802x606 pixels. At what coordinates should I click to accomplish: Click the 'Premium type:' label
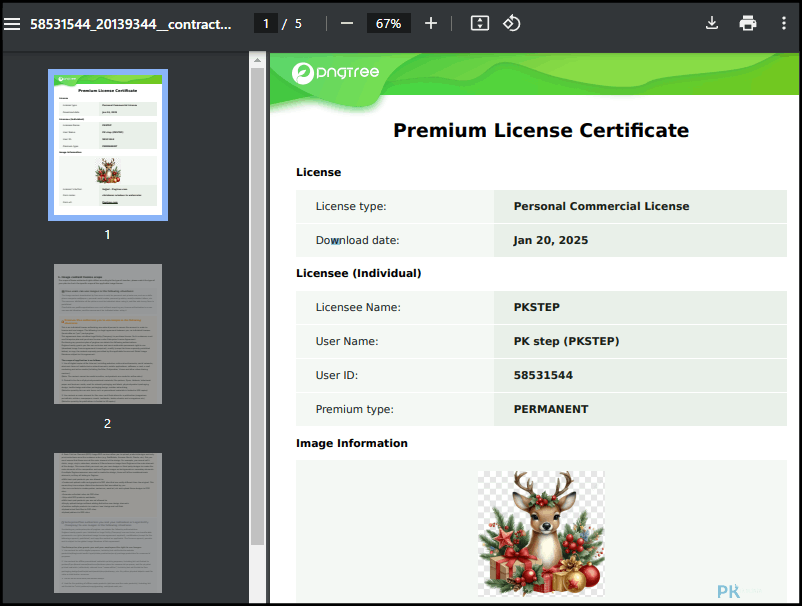pos(354,409)
